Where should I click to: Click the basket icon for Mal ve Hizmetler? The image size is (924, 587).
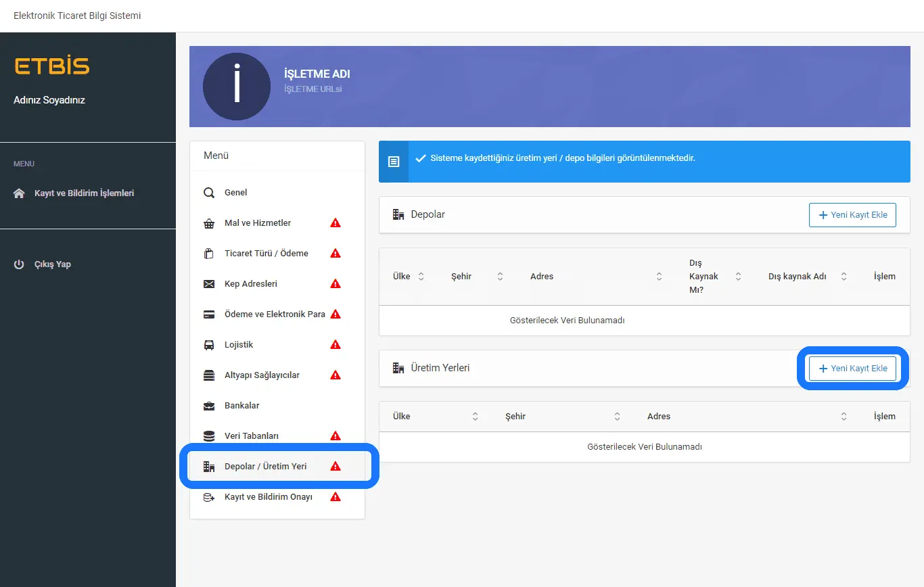click(x=209, y=223)
